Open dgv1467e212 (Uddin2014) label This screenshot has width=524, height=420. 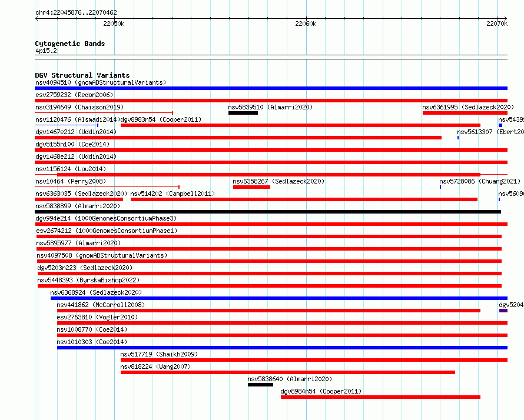pos(76,132)
